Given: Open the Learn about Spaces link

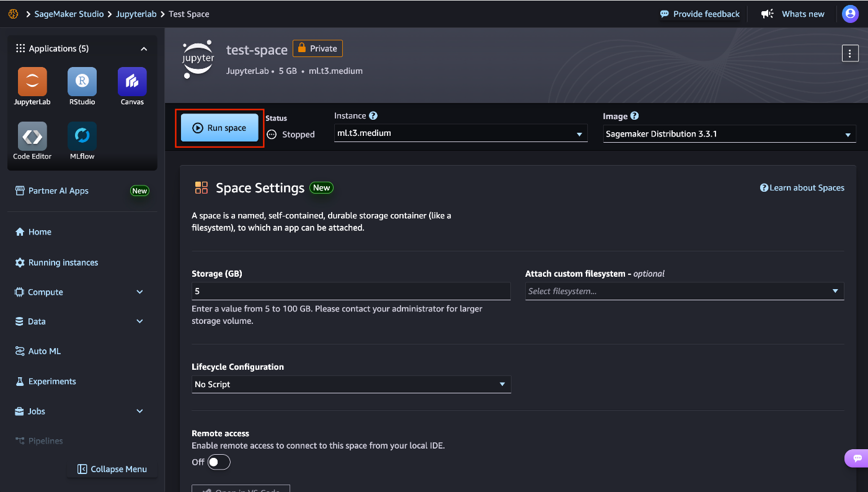Looking at the screenshot, I should pos(802,187).
